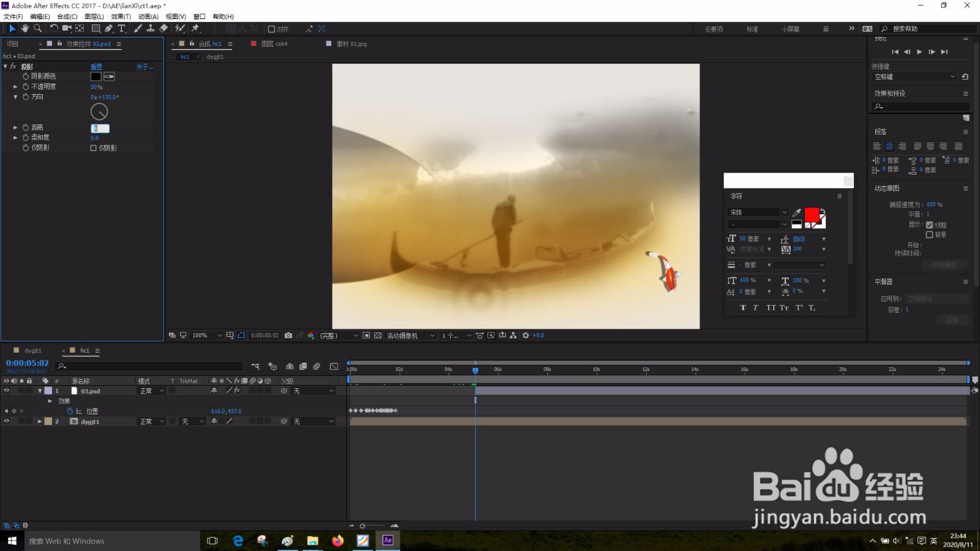Toggle stopwatch for 位置 position property
The width and height of the screenshot is (980, 551).
[70, 411]
